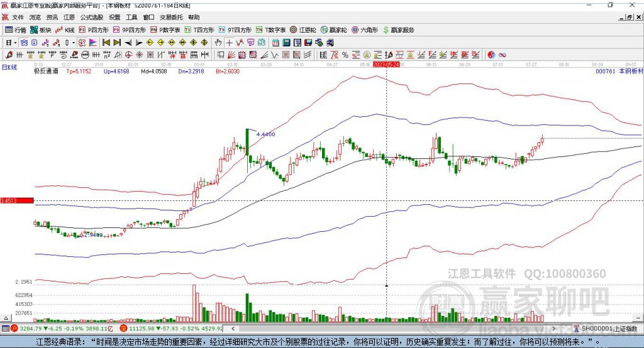Open the 赢家轮 tool
Screen dimensions: 644x348
(334, 30)
